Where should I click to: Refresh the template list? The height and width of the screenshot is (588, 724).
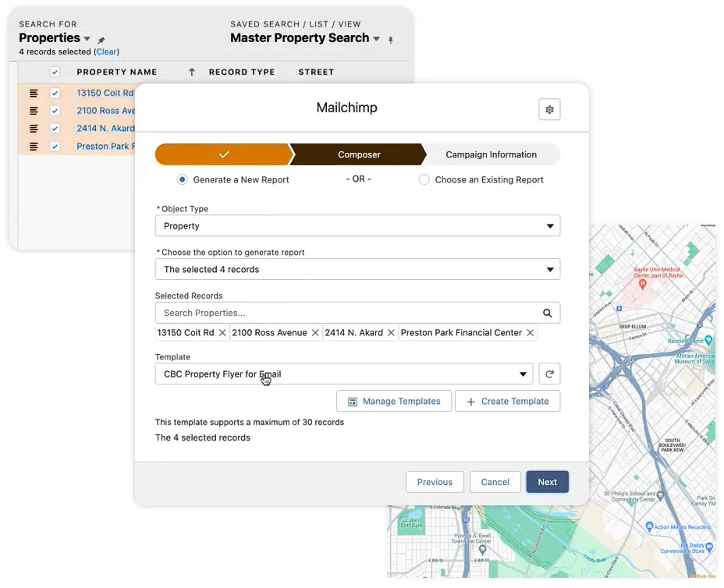point(549,374)
